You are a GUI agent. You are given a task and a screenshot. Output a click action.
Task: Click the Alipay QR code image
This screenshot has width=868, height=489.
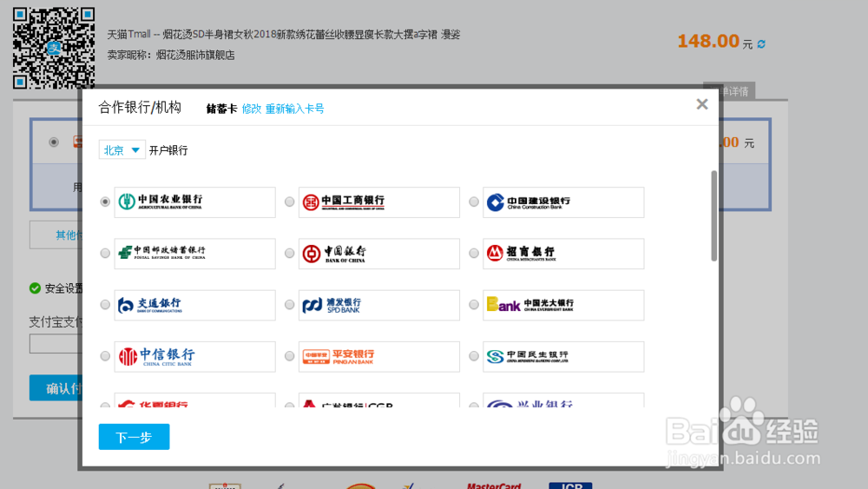(54, 48)
